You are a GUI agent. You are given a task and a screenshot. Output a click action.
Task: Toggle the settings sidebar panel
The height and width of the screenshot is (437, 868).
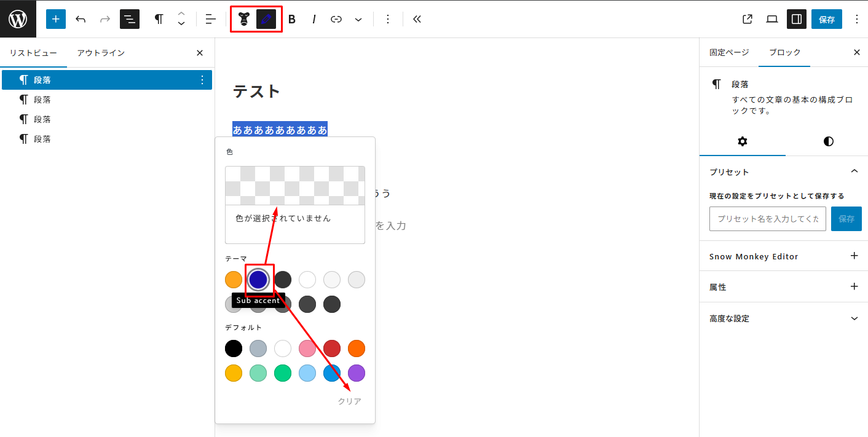797,19
